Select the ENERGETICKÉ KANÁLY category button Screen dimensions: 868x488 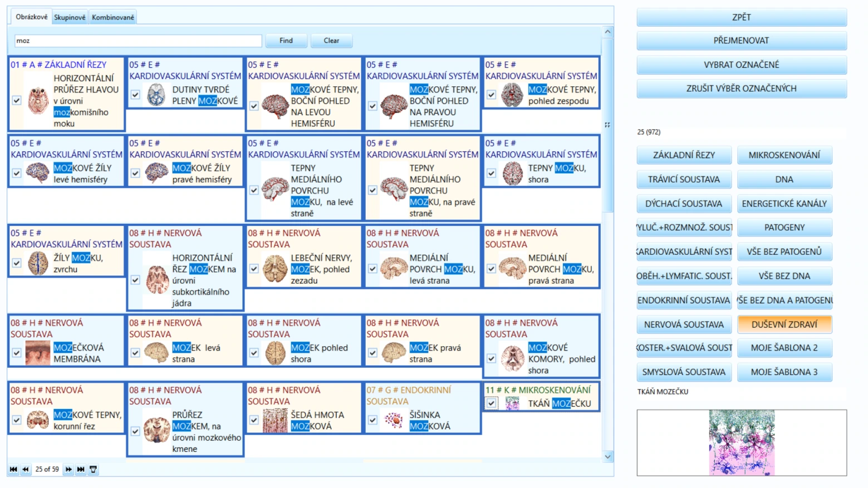(784, 204)
